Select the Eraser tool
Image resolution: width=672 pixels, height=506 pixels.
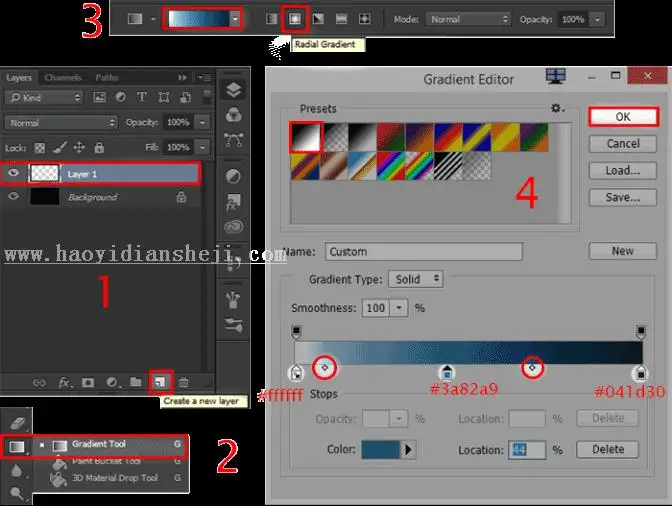pyautogui.click(x=17, y=423)
